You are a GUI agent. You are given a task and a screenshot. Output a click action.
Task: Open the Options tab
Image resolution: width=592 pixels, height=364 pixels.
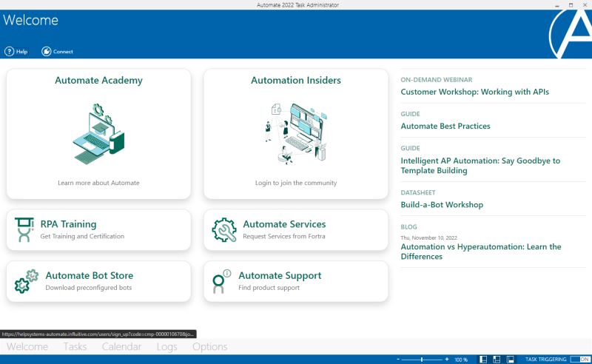(x=210, y=347)
